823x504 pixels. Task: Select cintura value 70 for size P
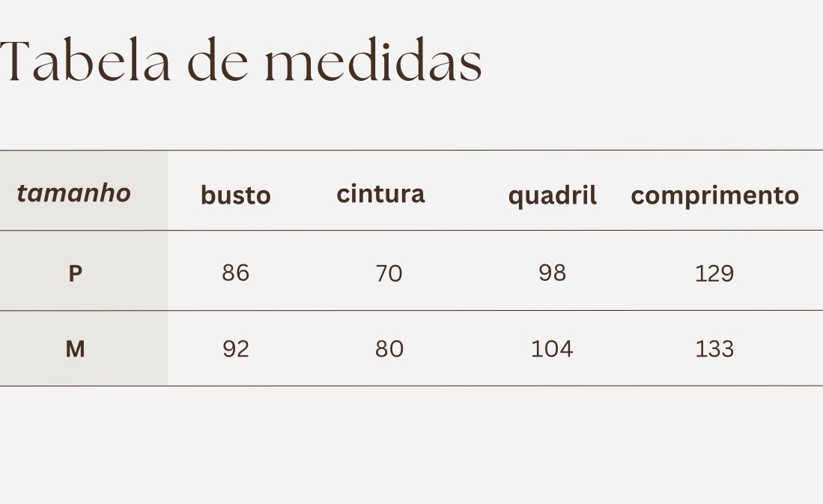(389, 274)
